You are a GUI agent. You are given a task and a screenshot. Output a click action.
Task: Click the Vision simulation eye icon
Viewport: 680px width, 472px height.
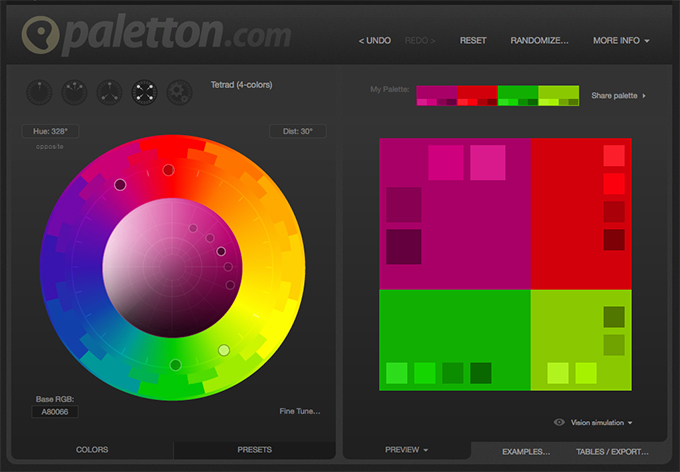[x=559, y=422]
